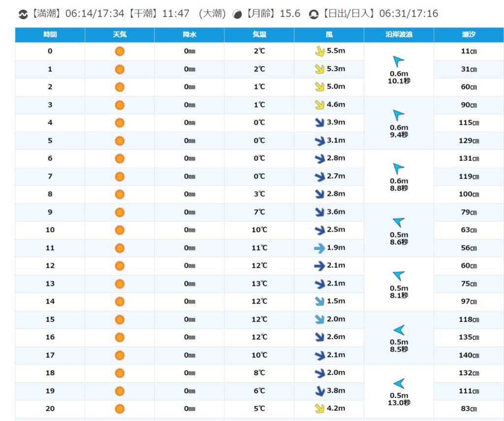Viewport: 504px width, 421px height.
Task: Click the 0mm precipitation for hour 15
Action: pyautogui.click(x=189, y=320)
